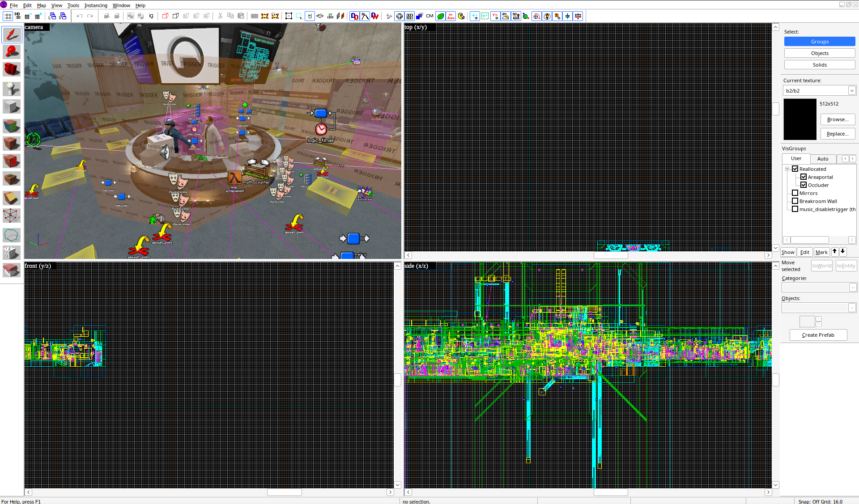The width and height of the screenshot is (859, 504).
Task: Uncheck the Occluder visgroup
Action: point(804,185)
